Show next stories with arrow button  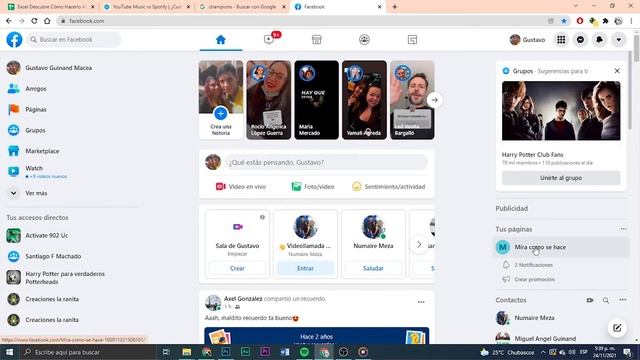click(x=435, y=100)
